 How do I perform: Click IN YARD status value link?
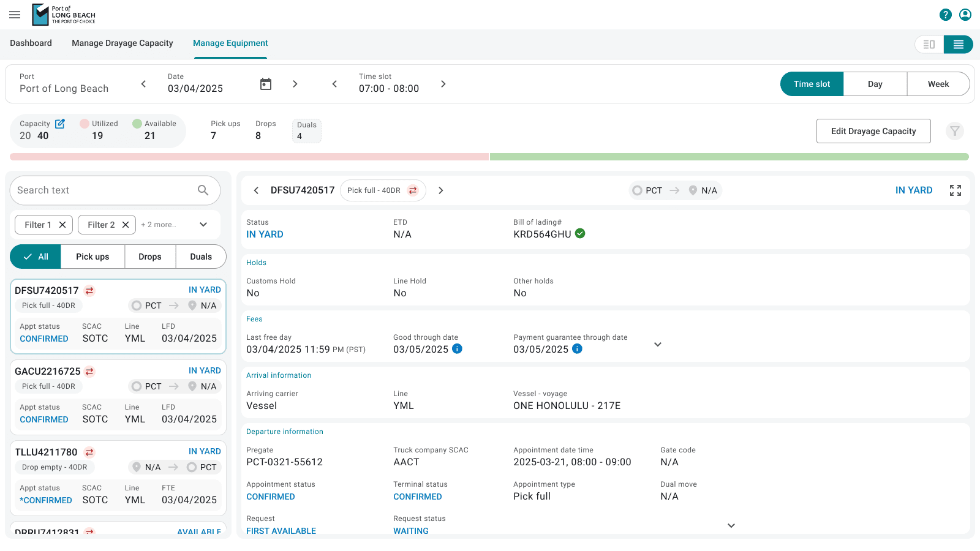(265, 234)
